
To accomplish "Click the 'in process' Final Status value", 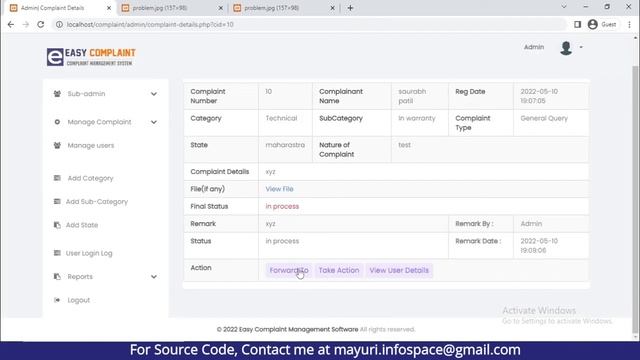I will click(282, 206).
